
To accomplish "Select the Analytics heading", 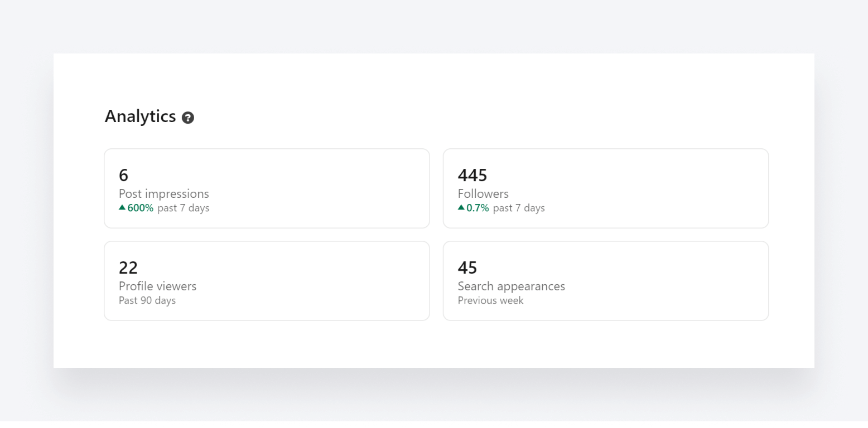I will coord(140,116).
